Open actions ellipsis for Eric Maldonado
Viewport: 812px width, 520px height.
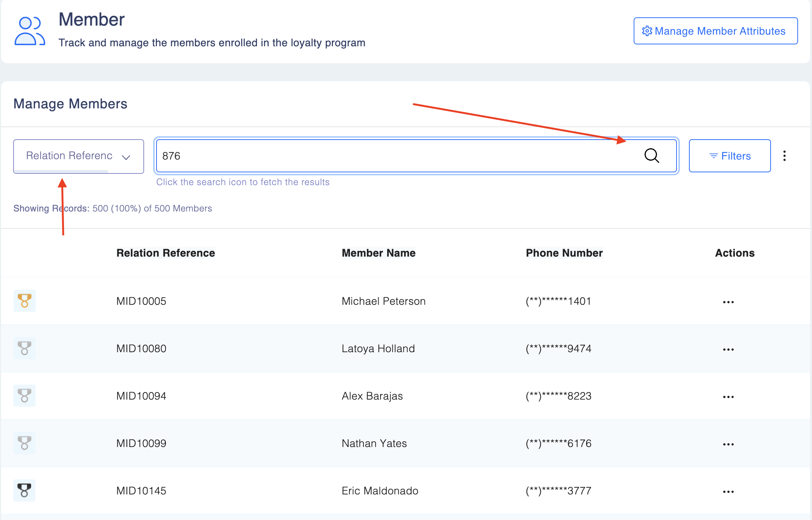pos(728,492)
